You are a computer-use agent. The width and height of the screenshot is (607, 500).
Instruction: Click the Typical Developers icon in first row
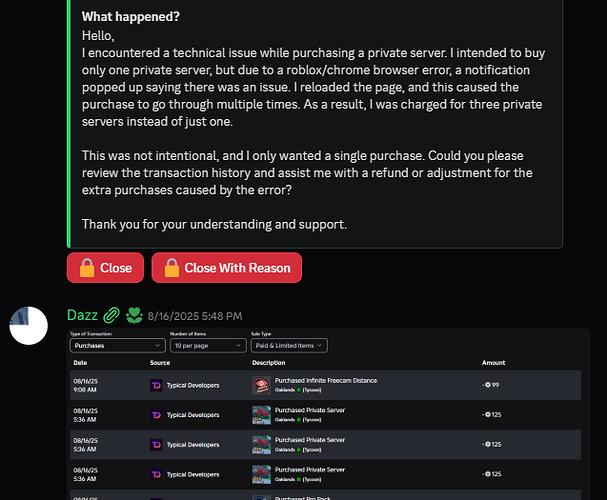pos(155,385)
